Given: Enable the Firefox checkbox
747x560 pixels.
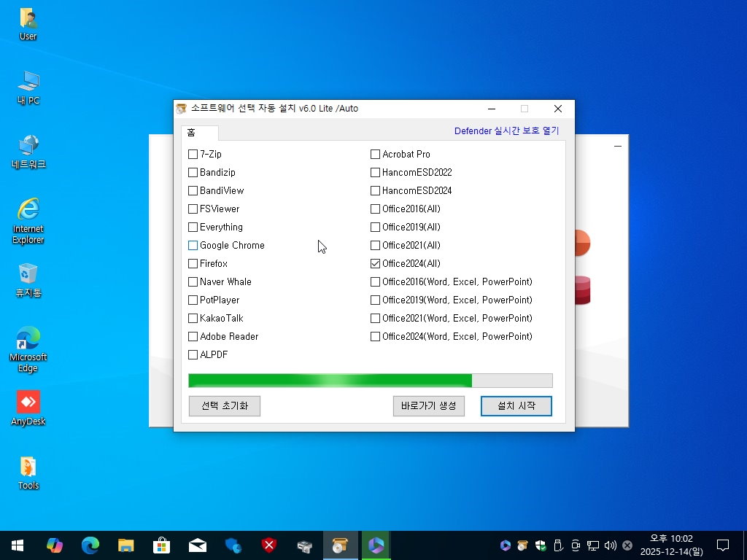Looking at the screenshot, I should pyautogui.click(x=193, y=263).
